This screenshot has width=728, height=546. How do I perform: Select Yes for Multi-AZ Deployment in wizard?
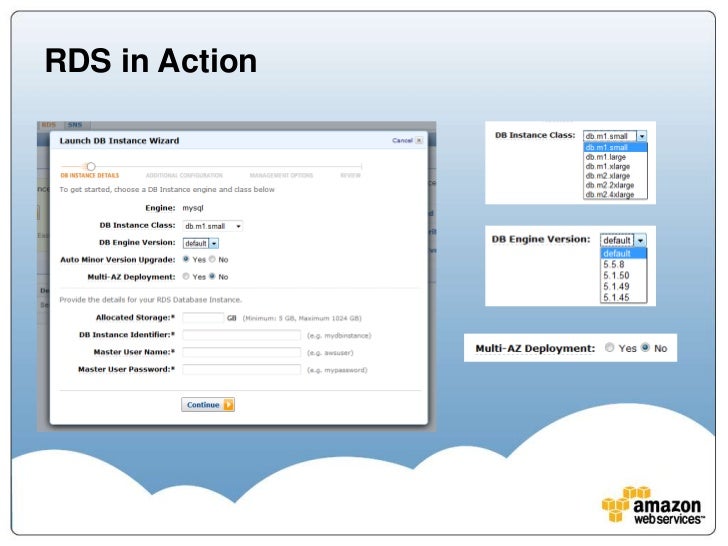[x=186, y=276]
